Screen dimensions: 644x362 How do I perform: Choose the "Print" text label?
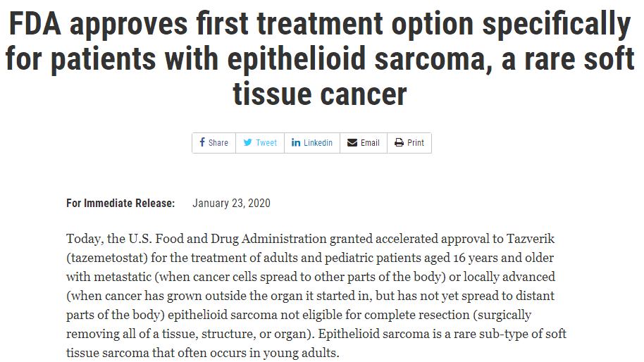[415, 143]
